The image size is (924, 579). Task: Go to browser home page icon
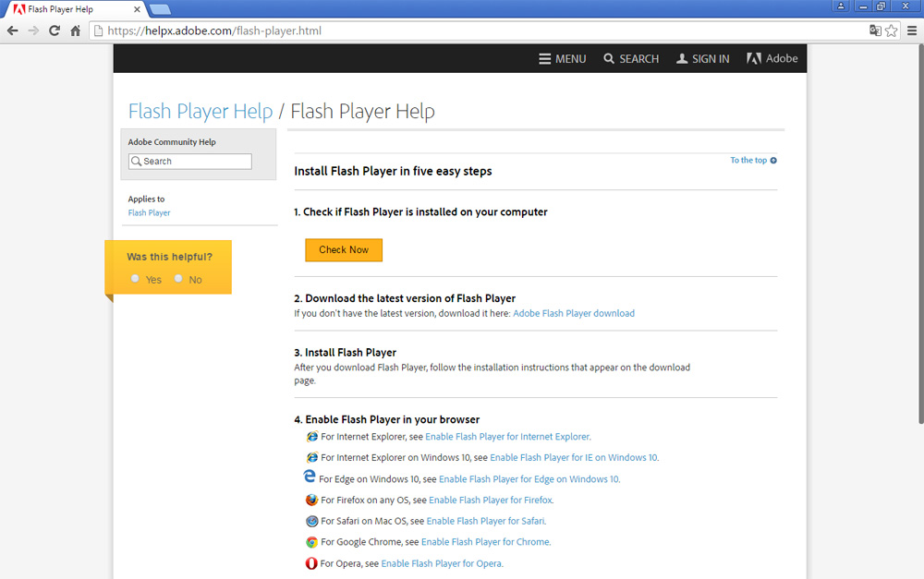click(x=76, y=30)
